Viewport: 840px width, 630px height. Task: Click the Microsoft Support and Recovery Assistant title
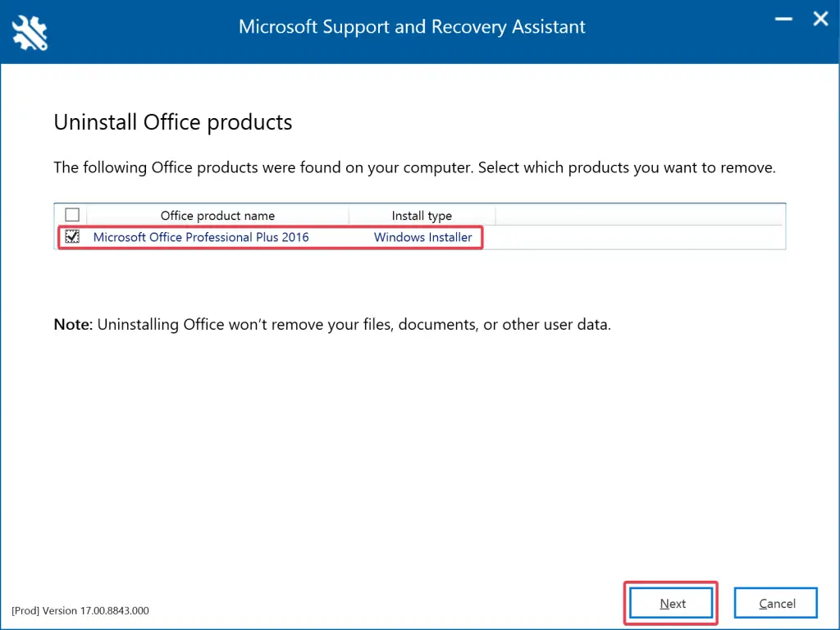click(x=412, y=27)
